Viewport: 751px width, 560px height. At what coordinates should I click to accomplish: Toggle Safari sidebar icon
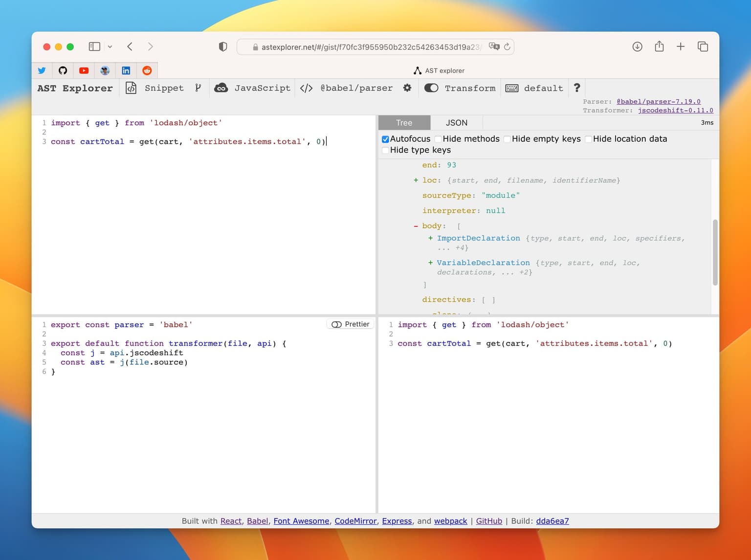[x=94, y=46]
